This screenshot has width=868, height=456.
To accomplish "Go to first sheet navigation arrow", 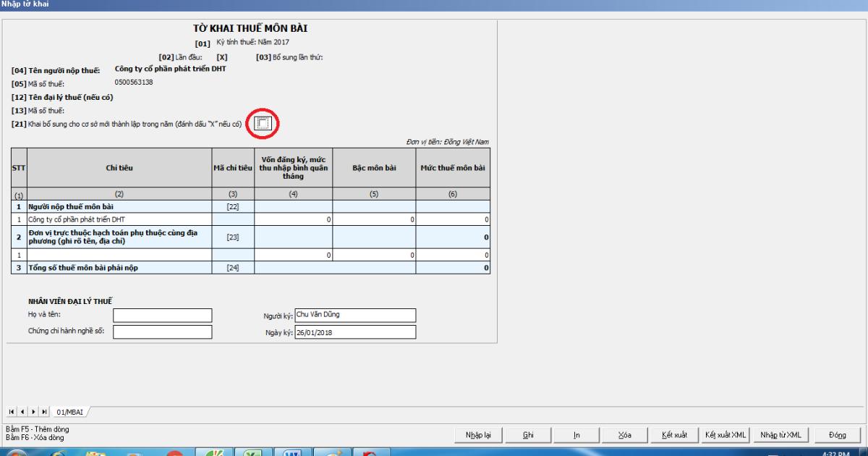I will (11, 412).
